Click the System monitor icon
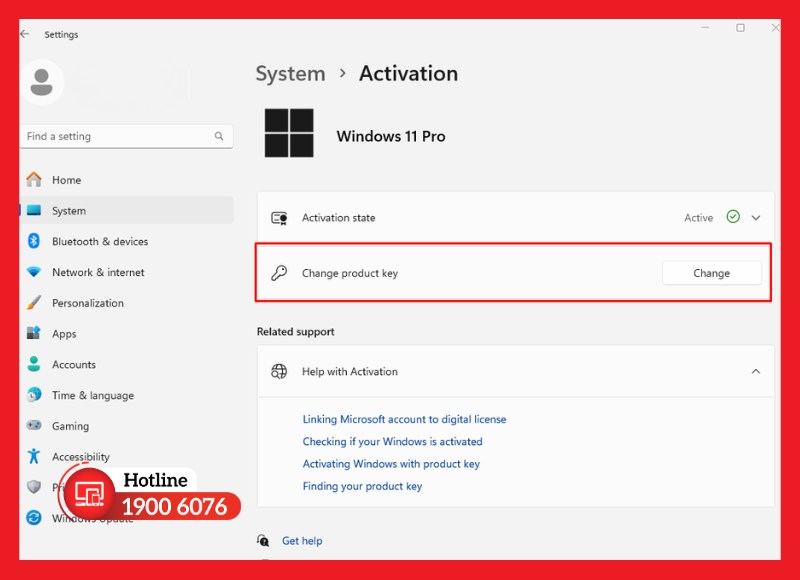The height and width of the screenshot is (580, 800). pyautogui.click(x=34, y=210)
